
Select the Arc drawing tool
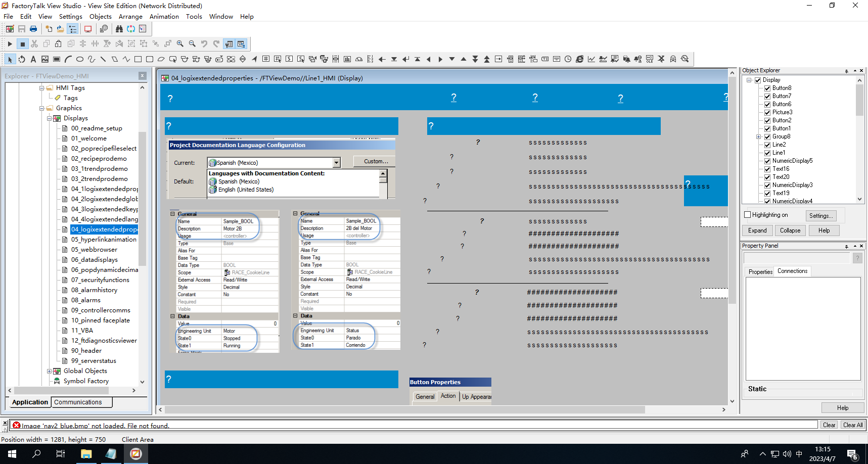point(68,59)
